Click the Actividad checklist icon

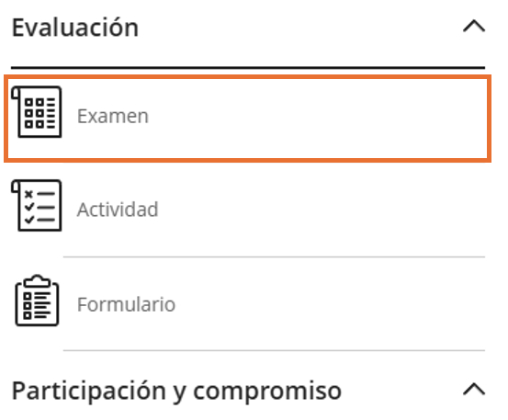[x=37, y=206]
